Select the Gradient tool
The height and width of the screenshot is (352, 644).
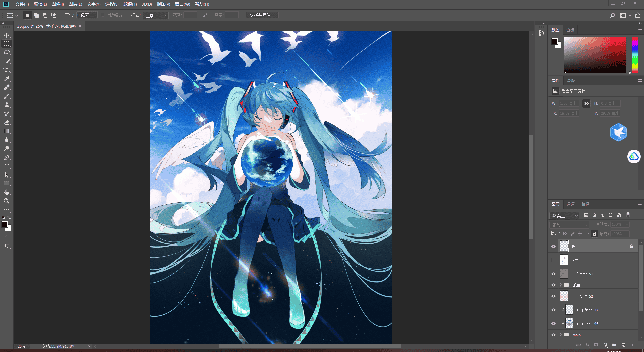point(7,131)
